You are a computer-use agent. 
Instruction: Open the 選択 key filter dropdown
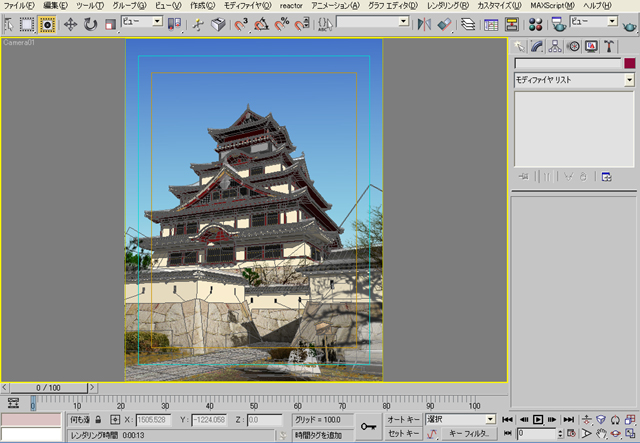pos(489,420)
